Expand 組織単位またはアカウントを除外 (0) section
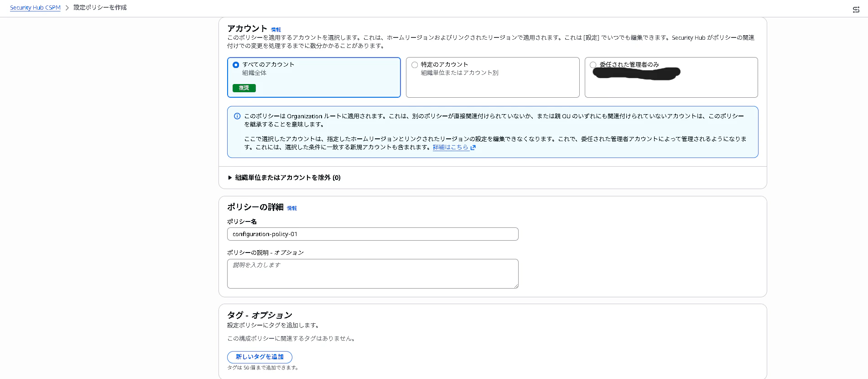Screen dimensions: 868x379 tap(284, 178)
